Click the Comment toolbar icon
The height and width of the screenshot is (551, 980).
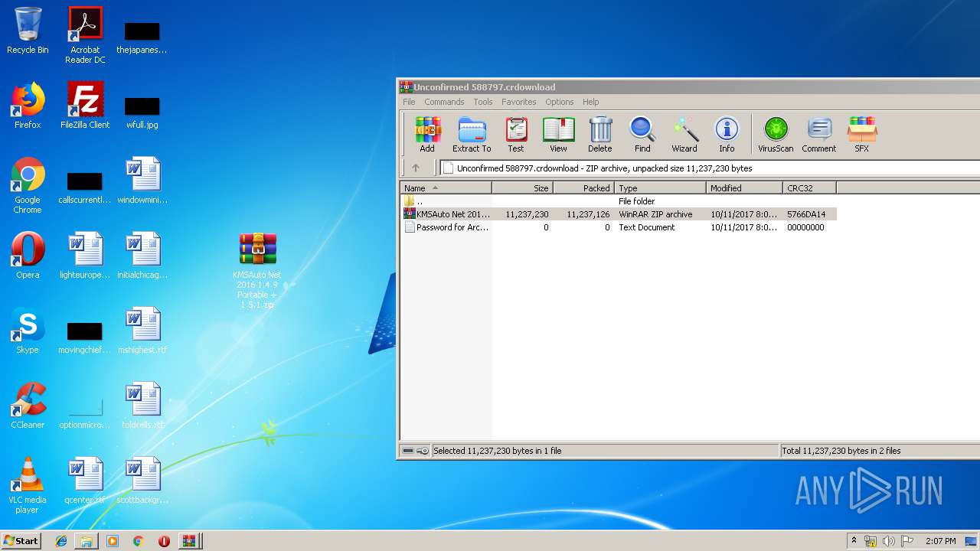(x=819, y=135)
